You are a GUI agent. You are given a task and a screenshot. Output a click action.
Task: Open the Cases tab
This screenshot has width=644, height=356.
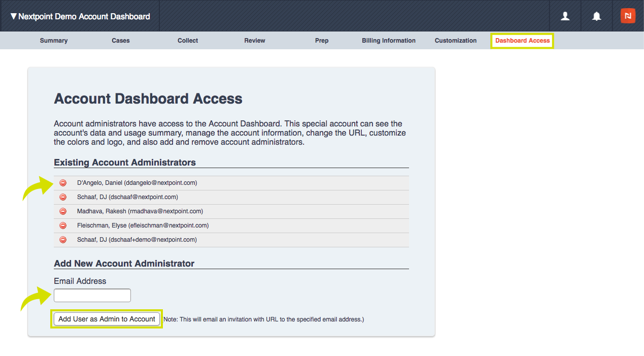click(121, 41)
